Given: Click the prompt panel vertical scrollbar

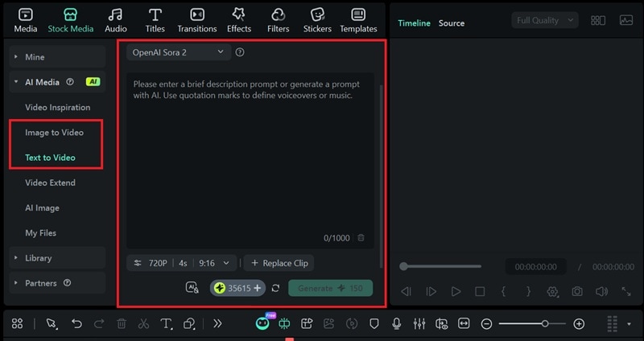Looking at the screenshot, I should (x=381, y=176).
